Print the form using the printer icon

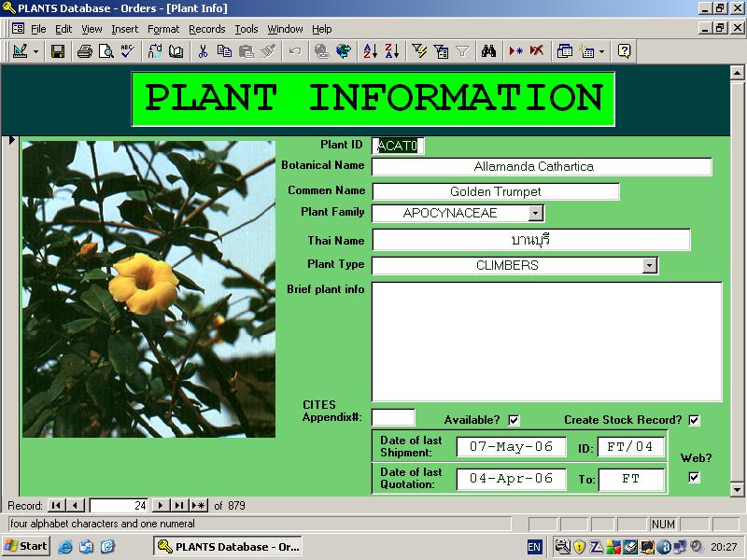[85, 51]
